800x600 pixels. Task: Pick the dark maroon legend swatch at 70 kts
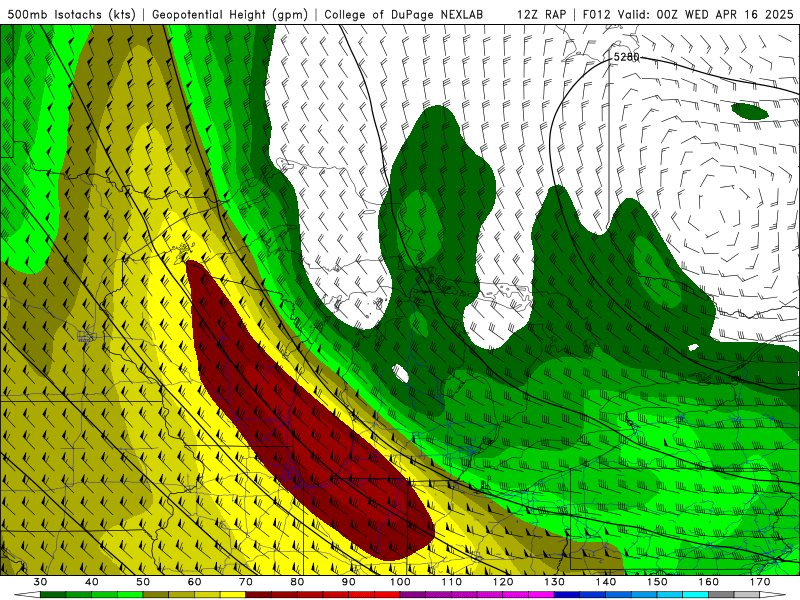point(259,595)
